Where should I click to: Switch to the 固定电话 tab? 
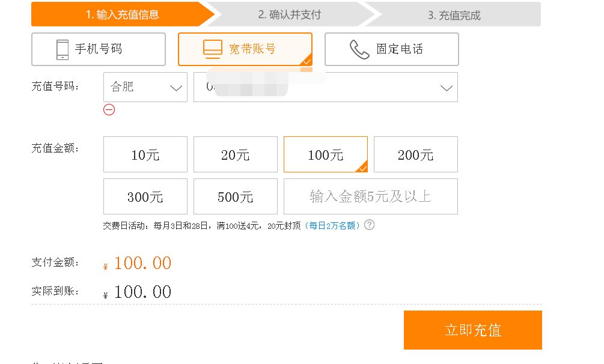pos(391,49)
